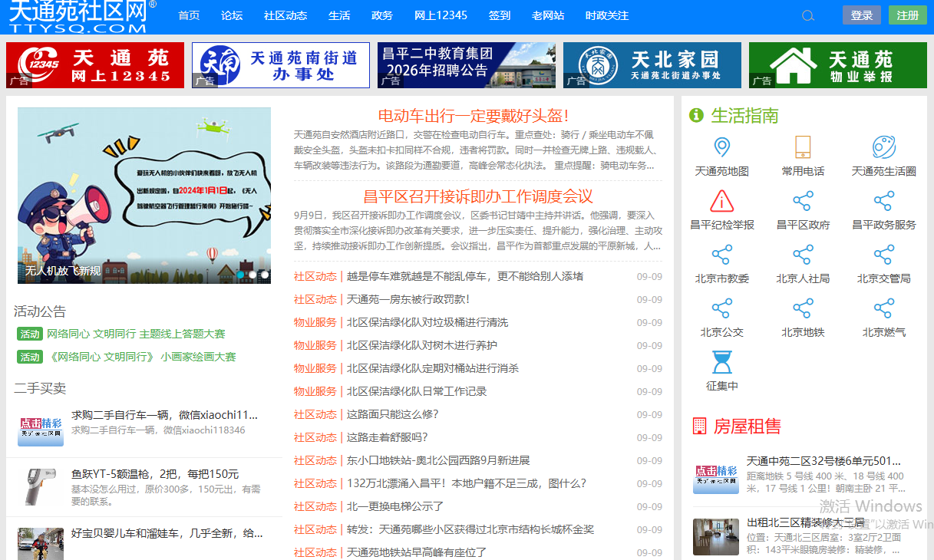Open 天通中苑二区32号楼 rental listing
934x560 pixels.
(x=823, y=461)
